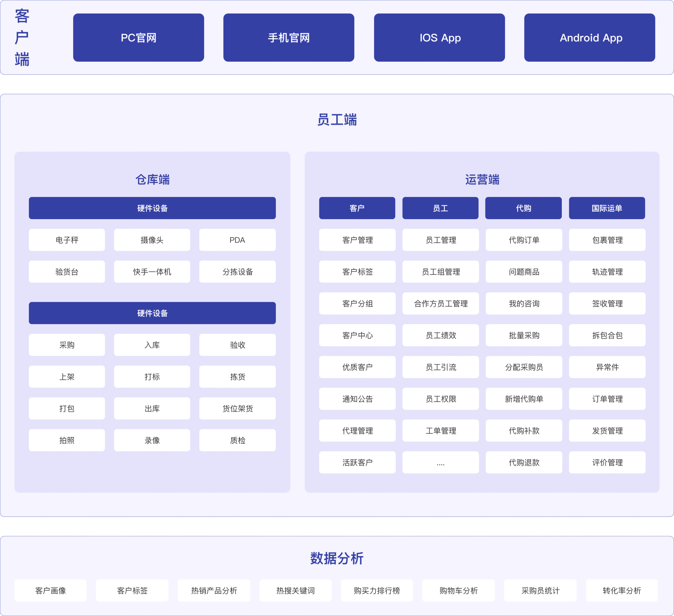Open 购买力排行榜 in data analysis
This screenshot has height=616, width=674.
coord(377,590)
